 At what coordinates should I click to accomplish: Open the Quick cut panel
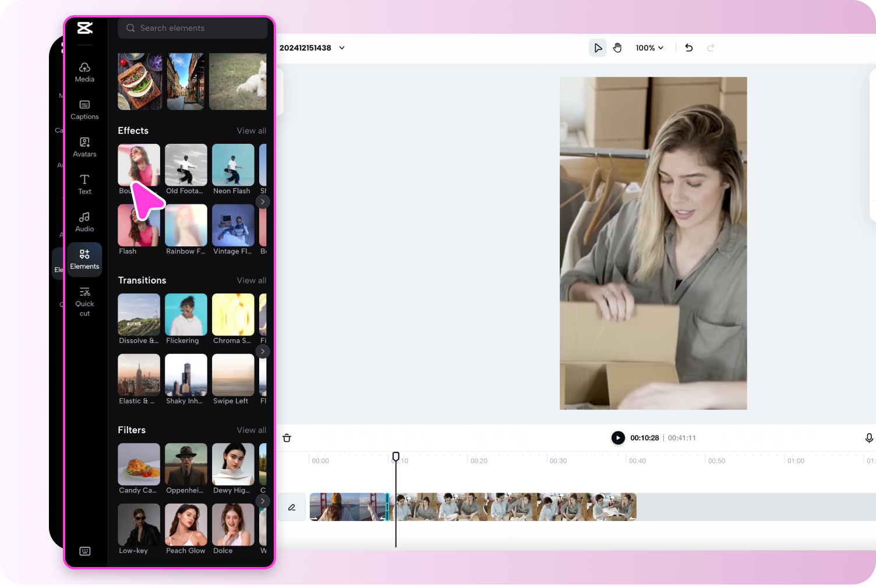(x=84, y=299)
